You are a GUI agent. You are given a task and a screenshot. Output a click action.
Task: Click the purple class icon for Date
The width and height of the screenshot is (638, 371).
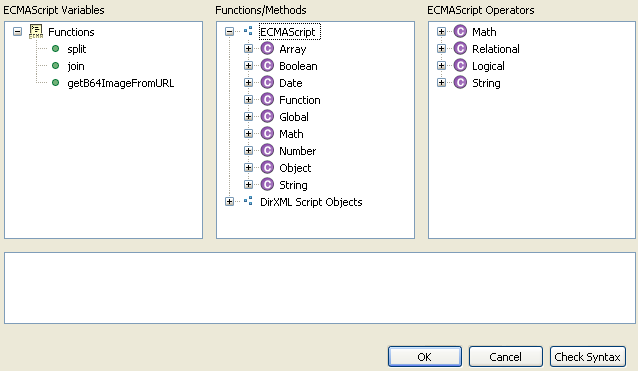(267, 83)
